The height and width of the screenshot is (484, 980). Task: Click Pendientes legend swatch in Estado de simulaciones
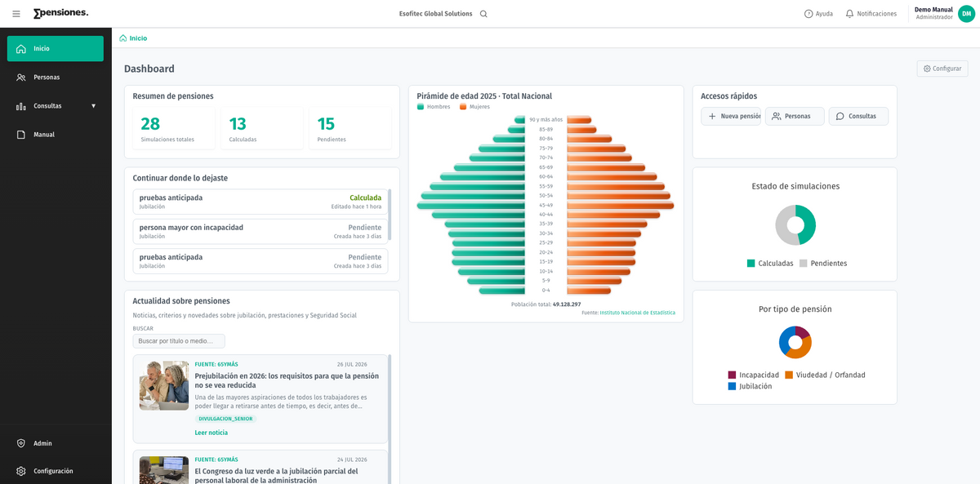pyautogui.click(x=804, y=264)
